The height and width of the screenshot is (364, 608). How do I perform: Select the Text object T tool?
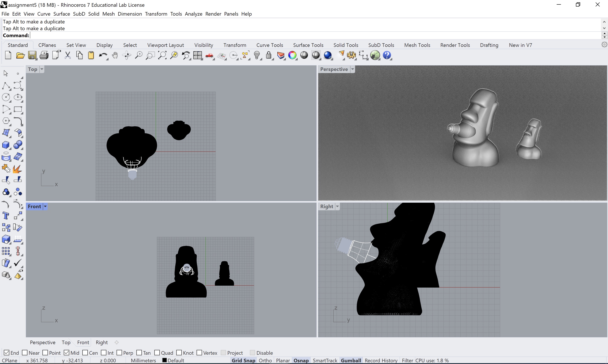pyautogui.click(x=6, y=216)
